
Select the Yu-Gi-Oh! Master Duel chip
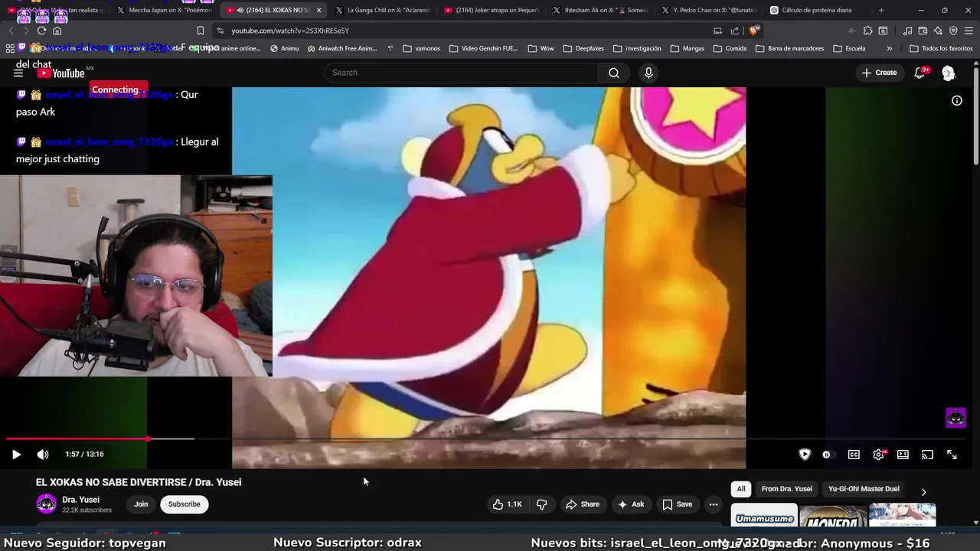(864, 489)
